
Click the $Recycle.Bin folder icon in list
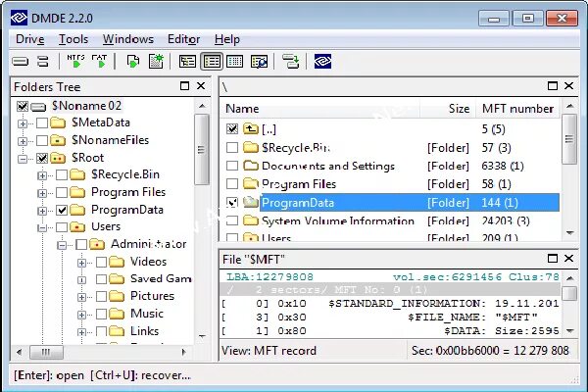tap(250, 147)
